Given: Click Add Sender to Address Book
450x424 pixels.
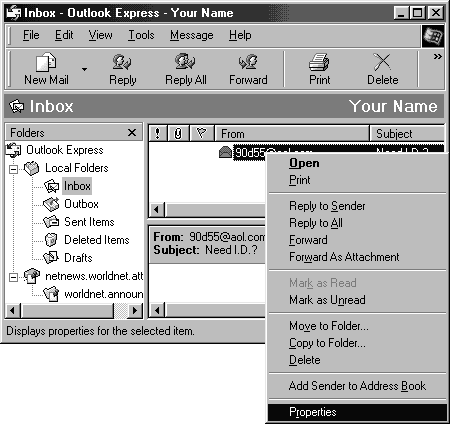Looking at the screenshot, I should pos(357,386).
